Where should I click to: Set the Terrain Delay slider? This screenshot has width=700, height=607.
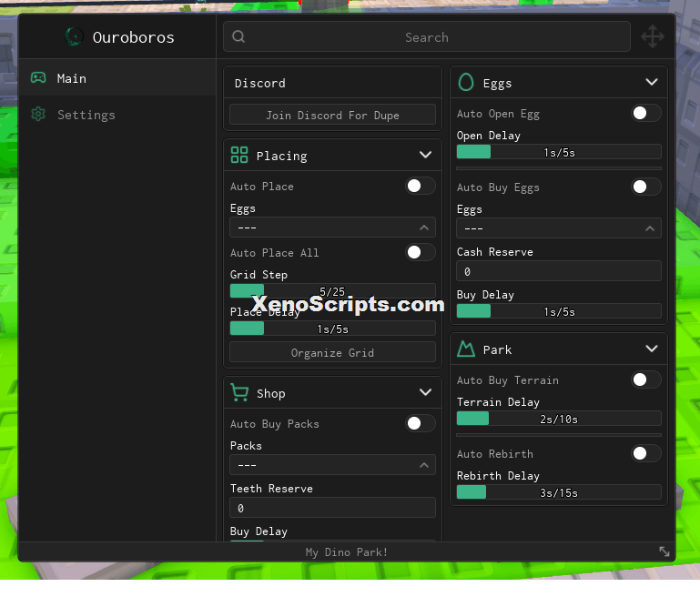559,419
